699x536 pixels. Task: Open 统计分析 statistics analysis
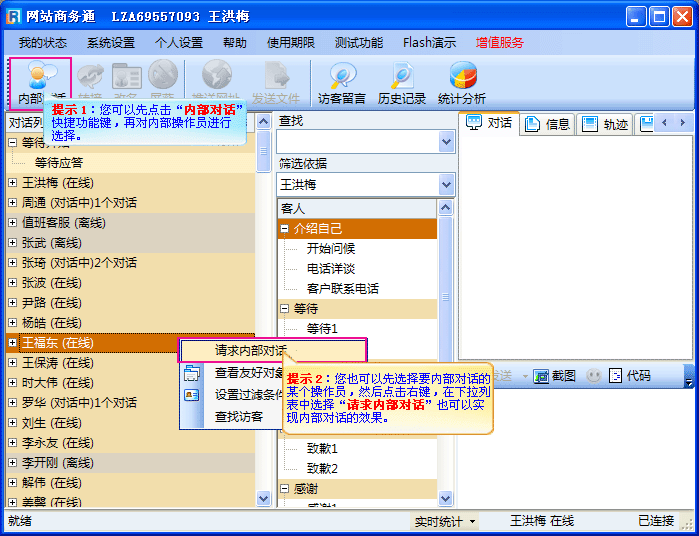(462, 82)
